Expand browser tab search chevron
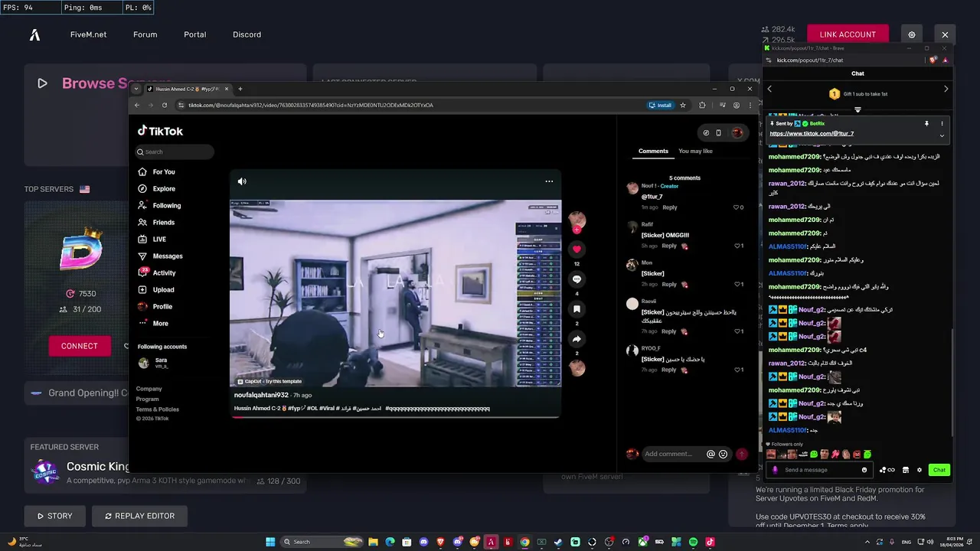This screenshot has width=980, height=551. 137,89
